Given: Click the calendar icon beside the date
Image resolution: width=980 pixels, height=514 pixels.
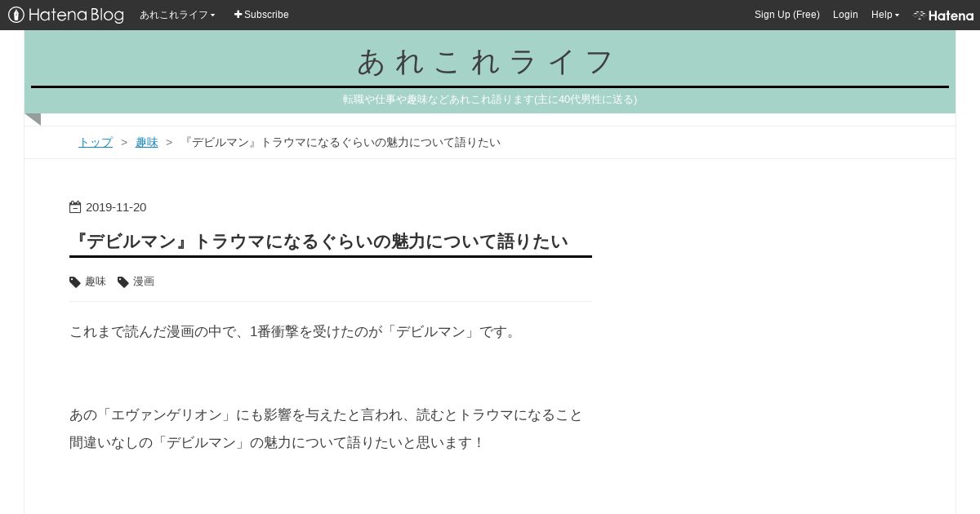Looking at the screenshot, I should tap(75, 207).
